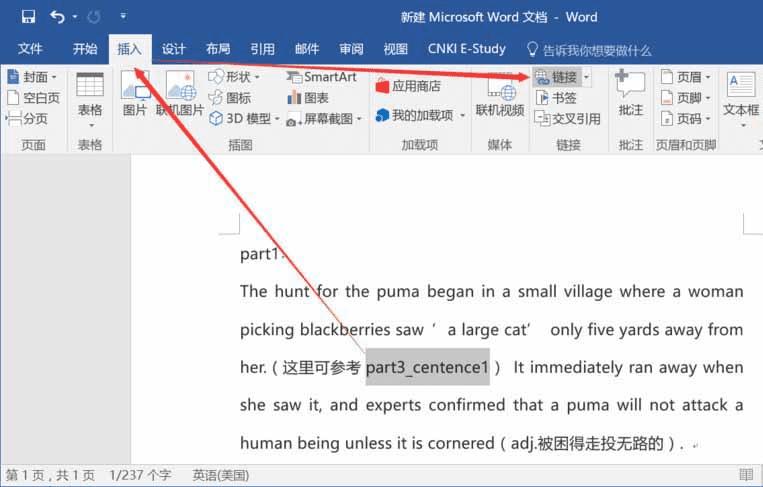Click the 链接 hyperlink button
Viewport: 763px width, 487px height.
point(557,77)
